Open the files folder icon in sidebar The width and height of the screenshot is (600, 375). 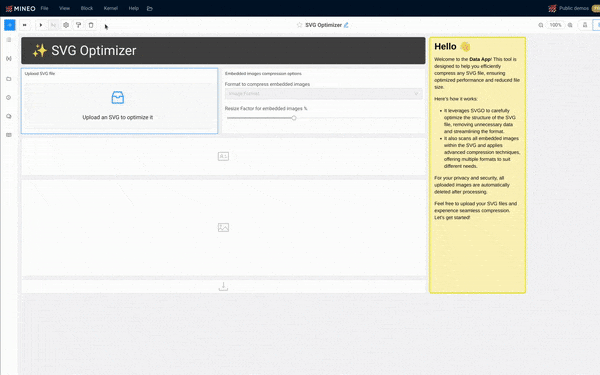pyautogui.click(x=9, y=79)
